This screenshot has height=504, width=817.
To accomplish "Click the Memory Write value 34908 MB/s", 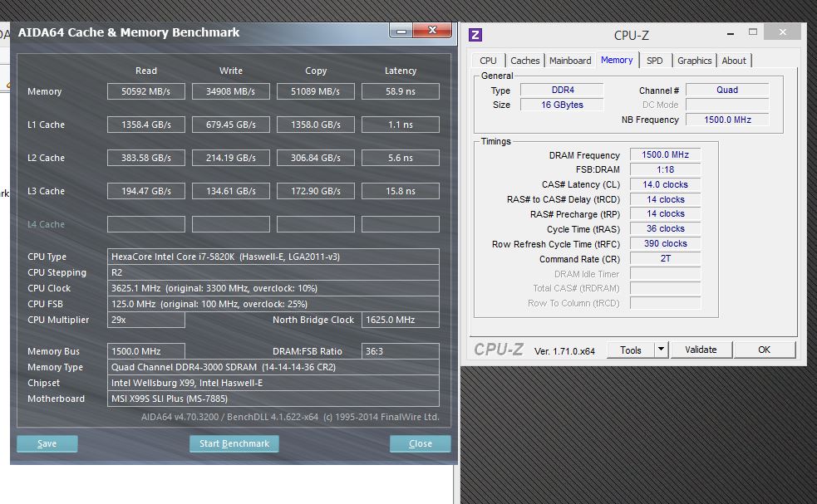I will tap(231, 91).
